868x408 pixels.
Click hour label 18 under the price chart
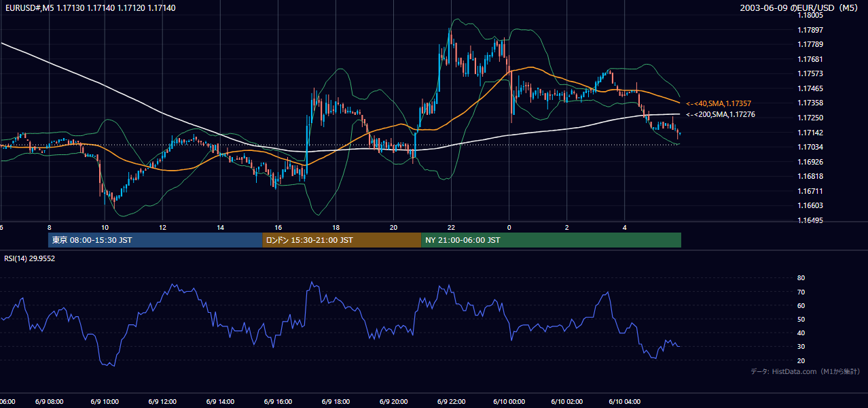(336, 227)
